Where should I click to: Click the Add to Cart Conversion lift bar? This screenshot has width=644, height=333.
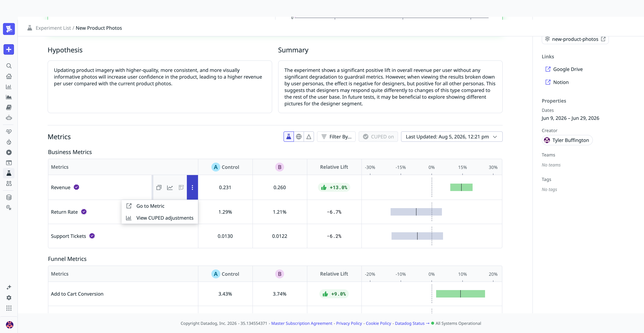461,294
